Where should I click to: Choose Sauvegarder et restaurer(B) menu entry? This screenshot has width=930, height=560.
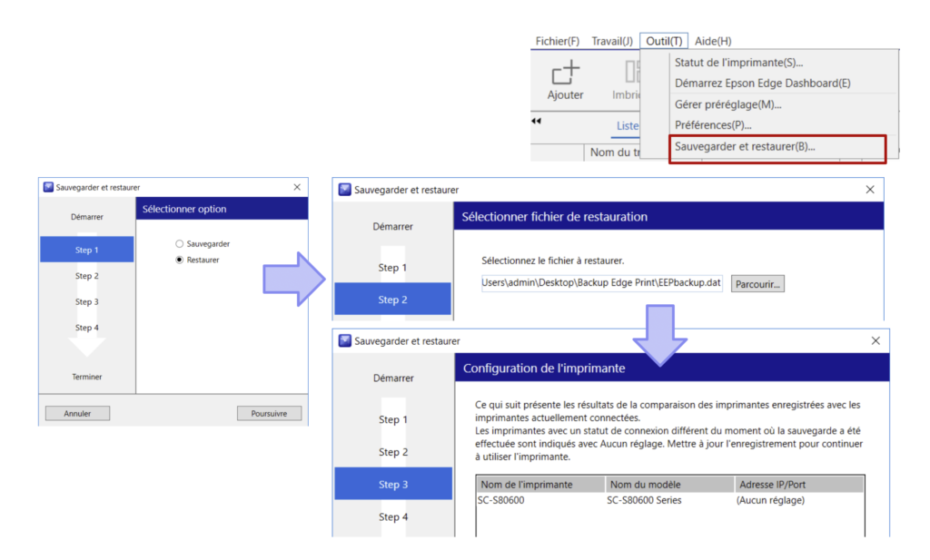745,146
